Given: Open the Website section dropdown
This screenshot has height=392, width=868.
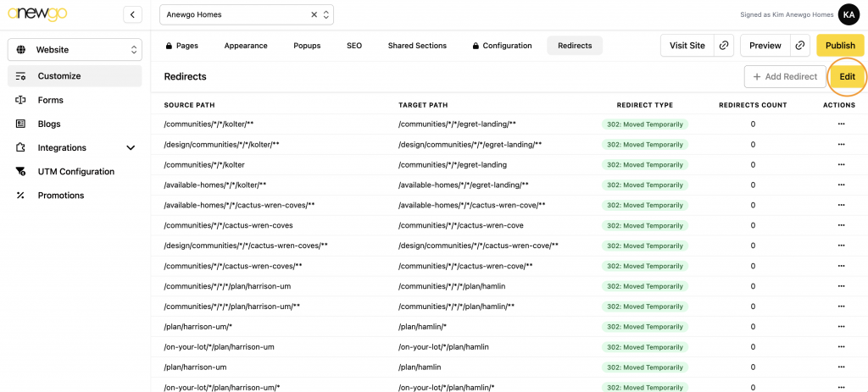Looking at the screenshot, I should [75, 50].
